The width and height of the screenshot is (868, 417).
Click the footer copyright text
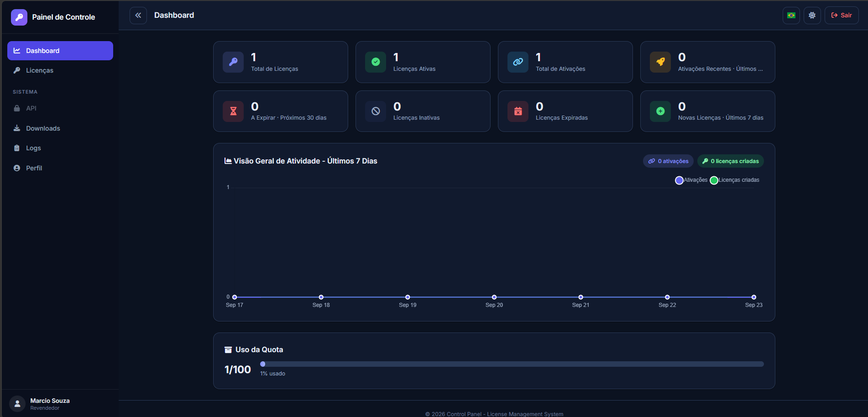coord(494,414)
